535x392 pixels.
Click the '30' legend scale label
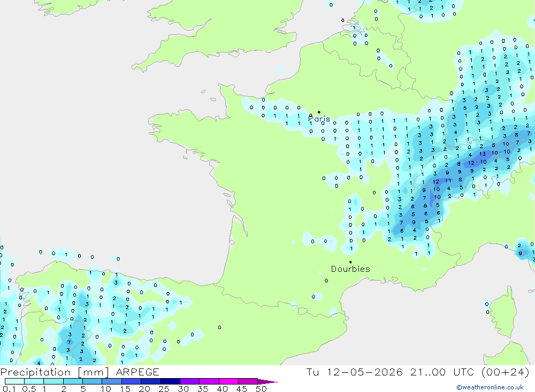click(183, 389)
